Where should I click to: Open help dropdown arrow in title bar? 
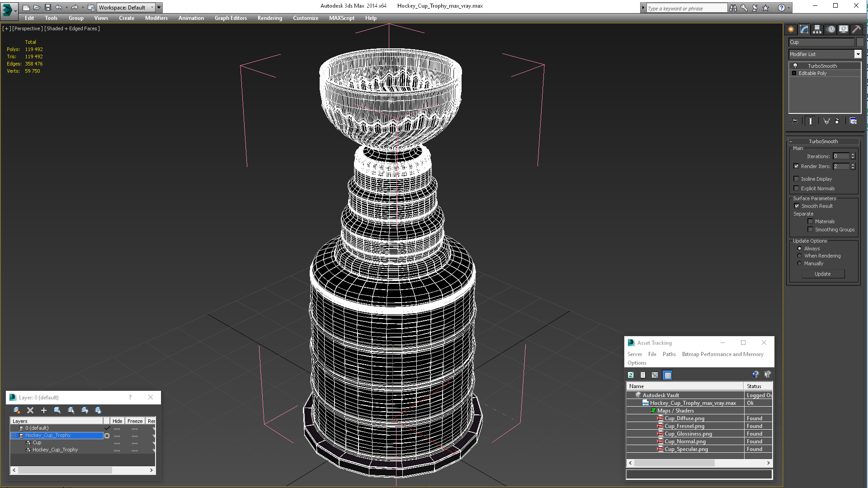(789, 8)
